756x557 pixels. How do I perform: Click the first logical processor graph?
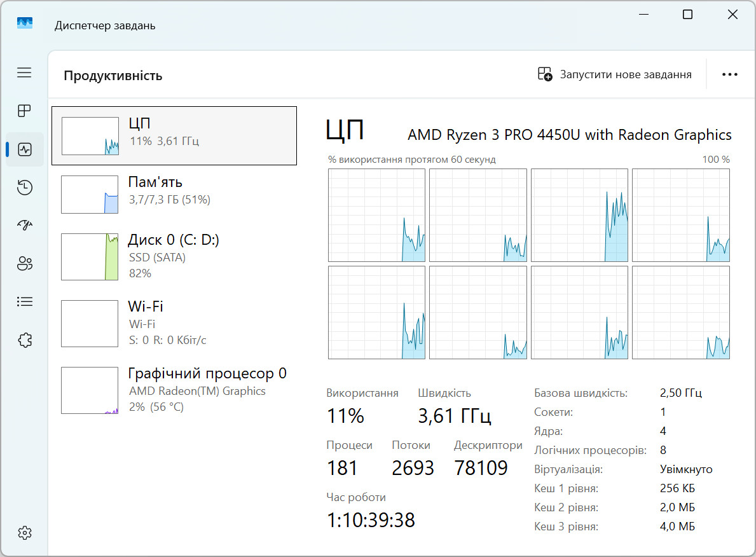376,215
